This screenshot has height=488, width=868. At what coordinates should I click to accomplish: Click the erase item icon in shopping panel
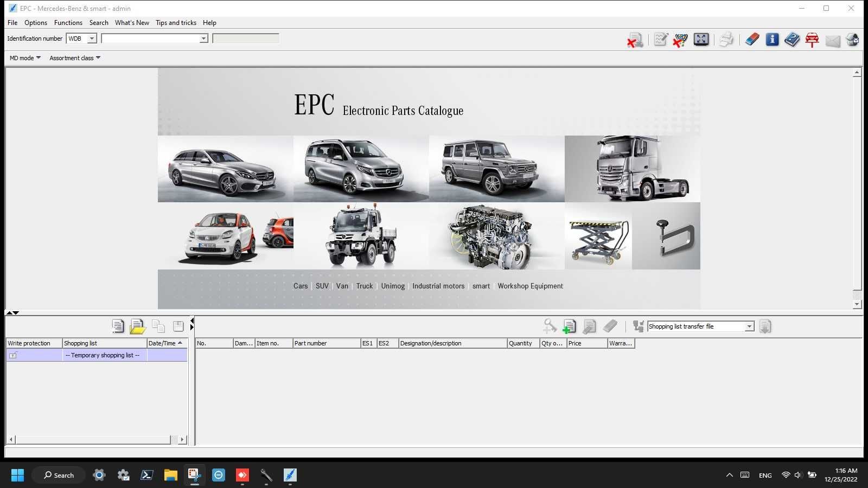click(610, 326)
